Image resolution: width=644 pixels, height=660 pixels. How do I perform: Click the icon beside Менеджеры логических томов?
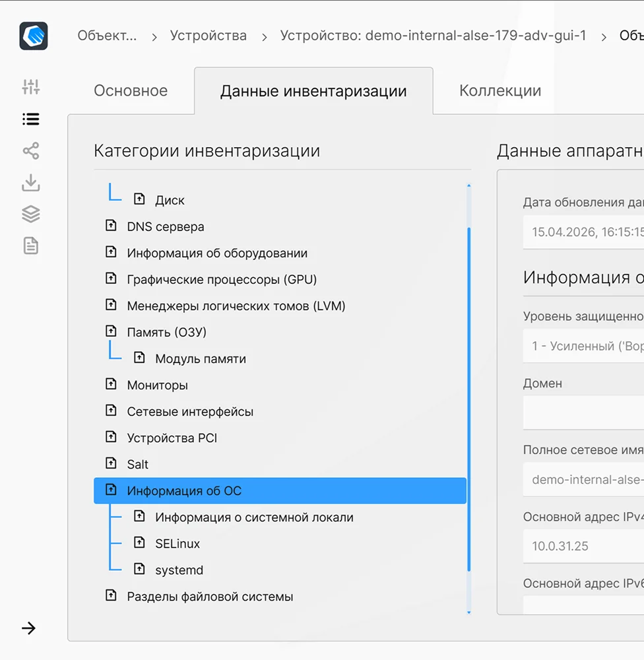(x=111, y=304)
